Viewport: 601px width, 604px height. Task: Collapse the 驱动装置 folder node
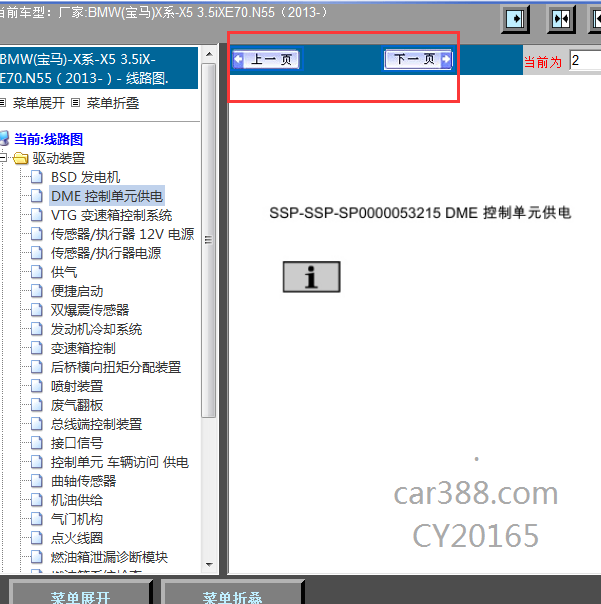[x=3, y=158]
